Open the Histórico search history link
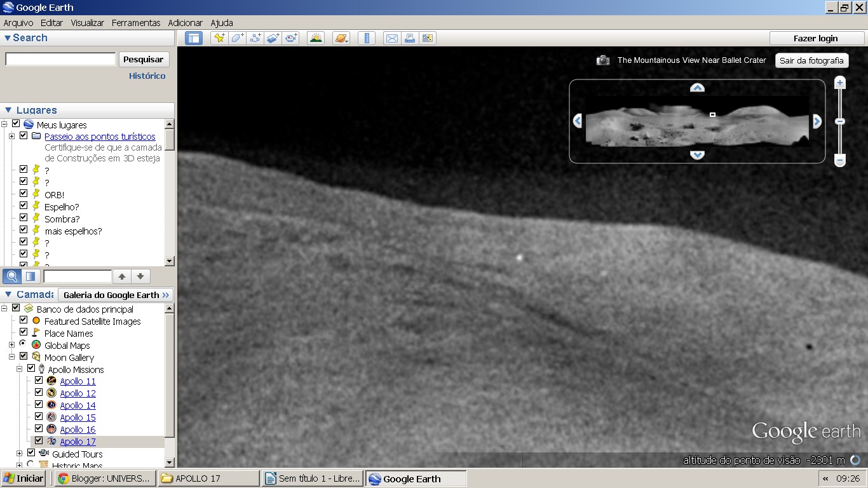The image size is (868, 488). pyautogui.click(x=147, y=76)
